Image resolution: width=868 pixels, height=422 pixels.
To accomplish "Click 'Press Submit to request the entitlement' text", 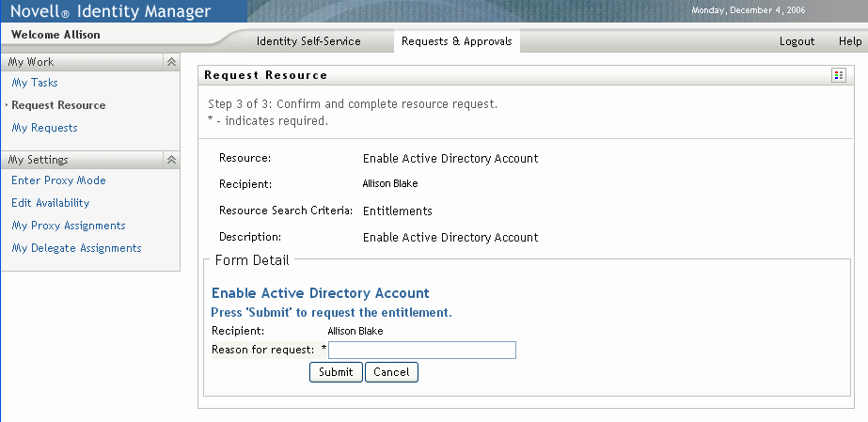I will (332, 312).
